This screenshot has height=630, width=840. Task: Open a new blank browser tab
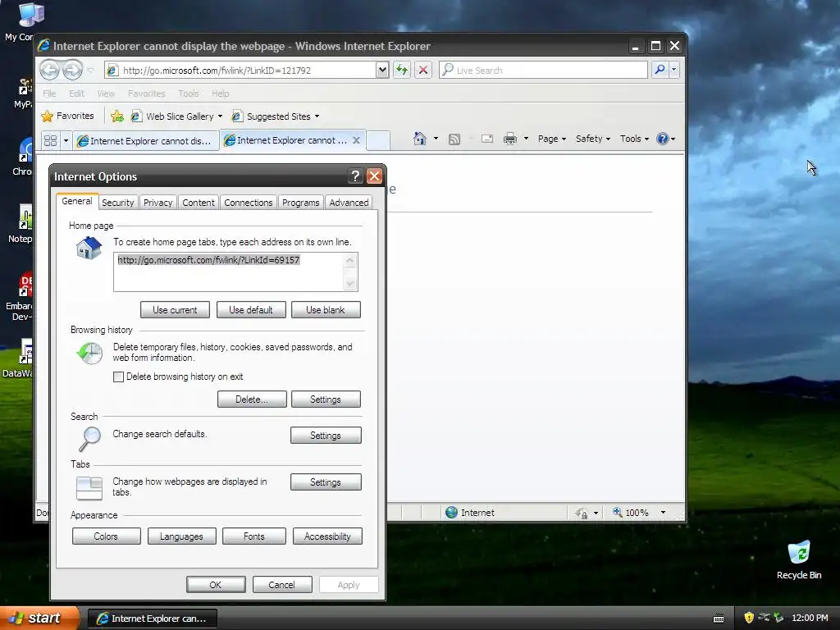tap(377, 140)
